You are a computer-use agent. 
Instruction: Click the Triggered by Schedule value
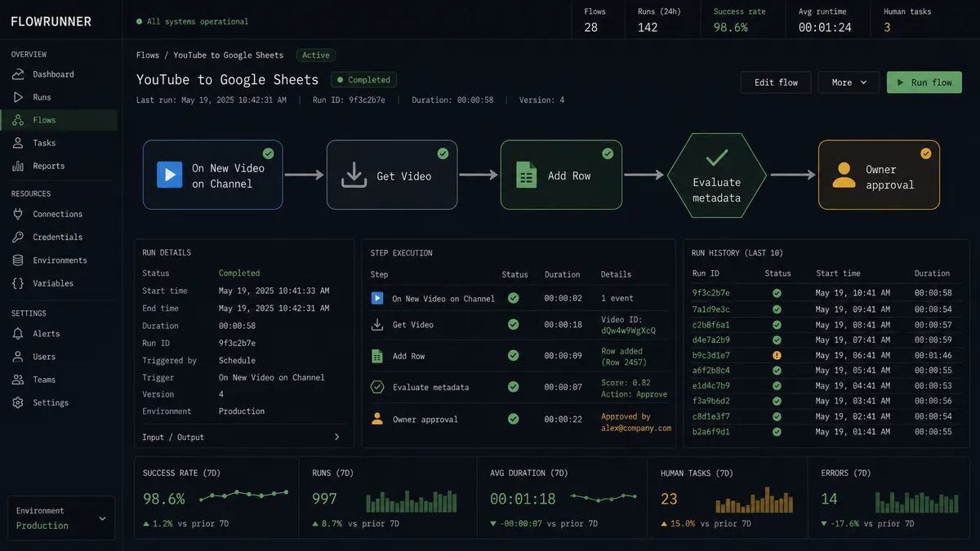(237, 360)
